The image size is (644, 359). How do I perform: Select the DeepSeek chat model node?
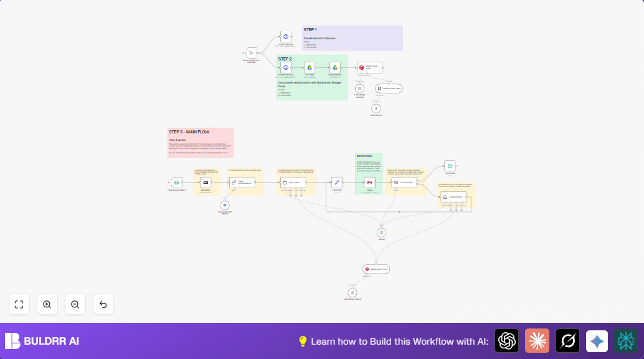tap(225, 205)
